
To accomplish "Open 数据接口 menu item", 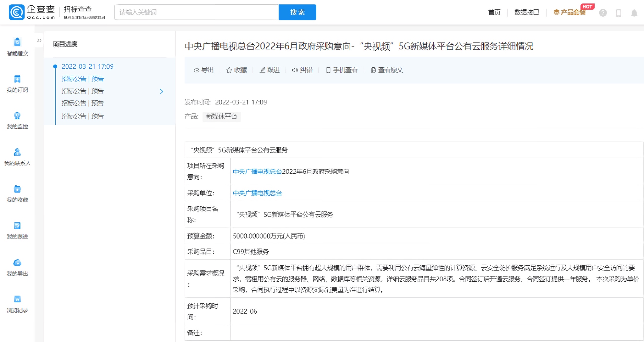I will [527, 12].
